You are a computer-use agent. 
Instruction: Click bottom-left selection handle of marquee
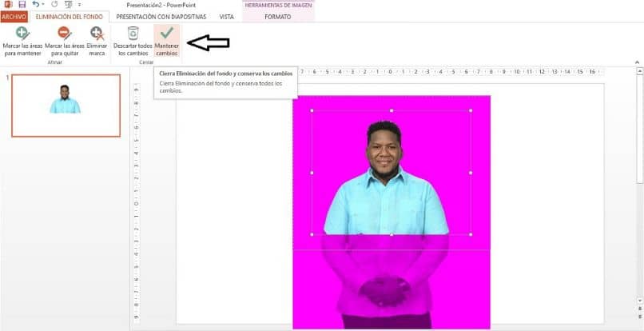(x=312, y=234)
